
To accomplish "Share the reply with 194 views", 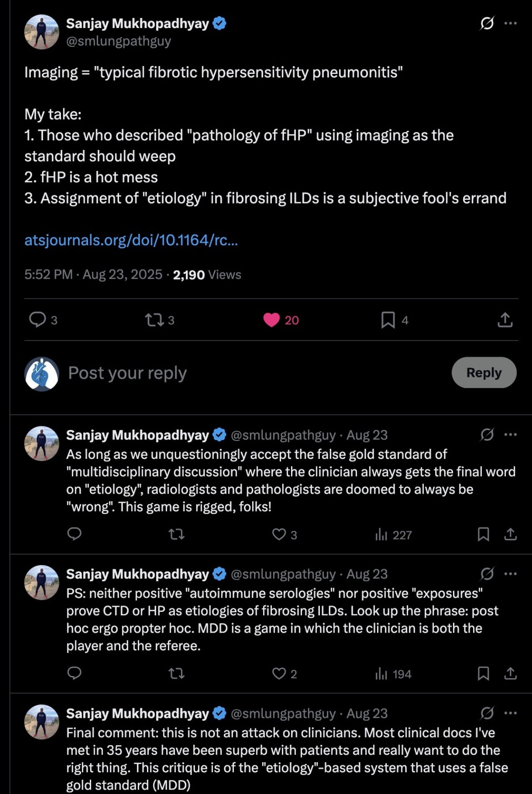I will [510, 673].
